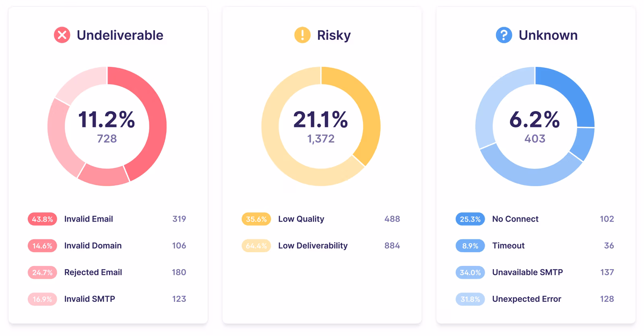This screenshot has width=644, height=336.
Task: Click the Low Quality count 488
Action: tap(392, 219)
